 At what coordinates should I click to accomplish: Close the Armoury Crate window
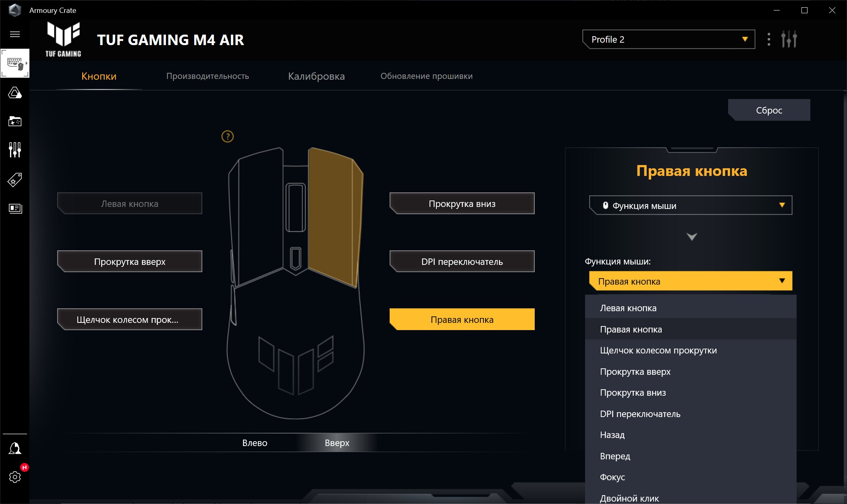click(832, 10)
